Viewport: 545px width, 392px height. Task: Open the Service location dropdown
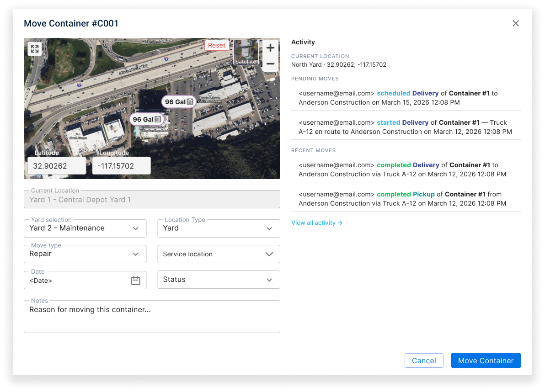pyautogui.click(x=219, y=254)
